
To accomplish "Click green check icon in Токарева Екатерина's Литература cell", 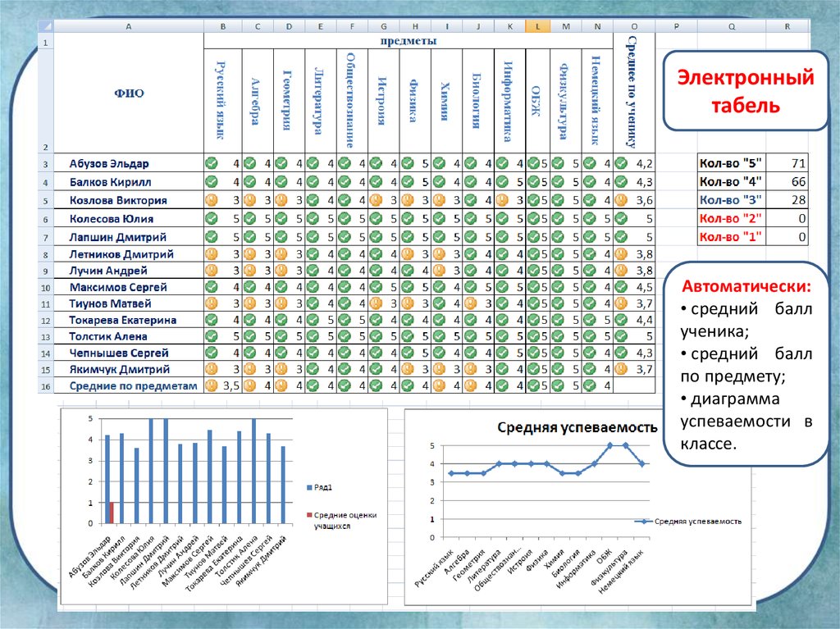I will coord(313,320).
